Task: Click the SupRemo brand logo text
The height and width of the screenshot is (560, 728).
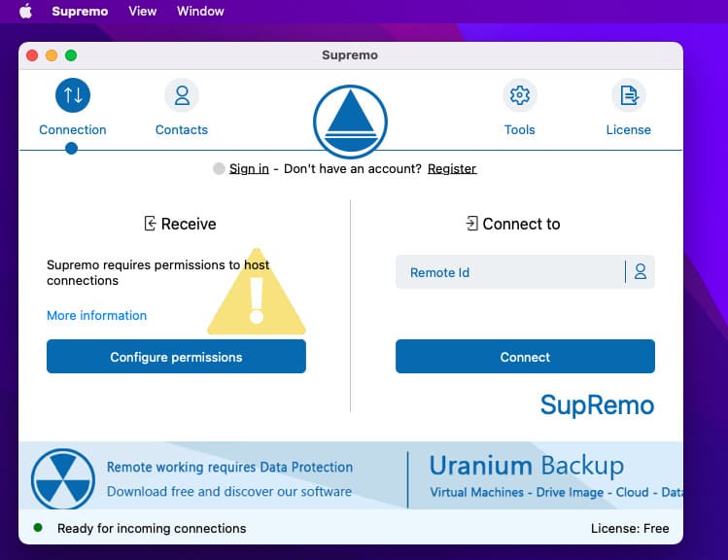Action: [597, 404]
